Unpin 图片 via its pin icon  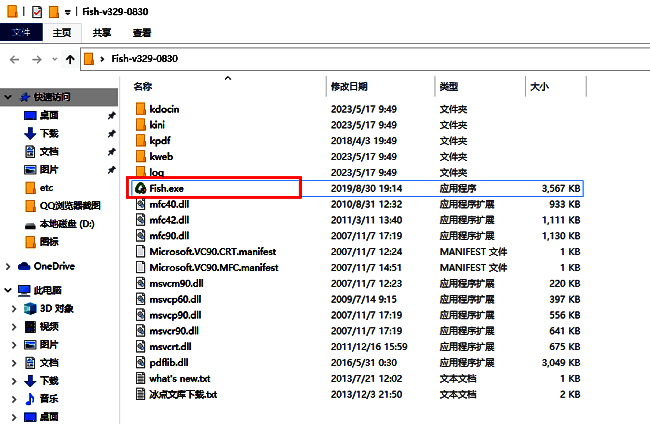click(112, 170)
